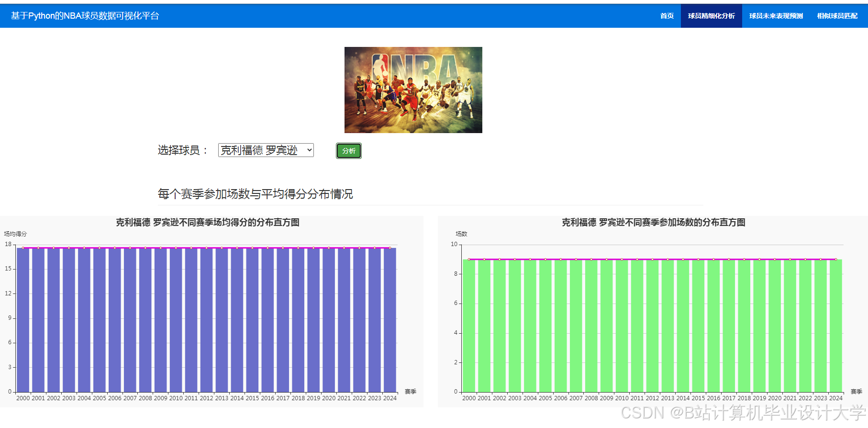Click the 2024 bar in scoring chart
The height and width of the screenshot is (428, 868).
[390, 320]
